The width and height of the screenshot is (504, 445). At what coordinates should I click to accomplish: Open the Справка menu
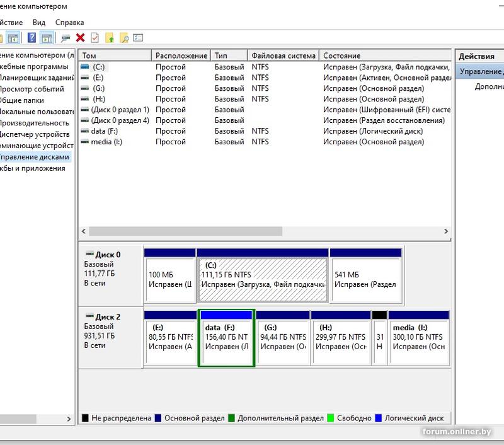[x=69, y=22]
